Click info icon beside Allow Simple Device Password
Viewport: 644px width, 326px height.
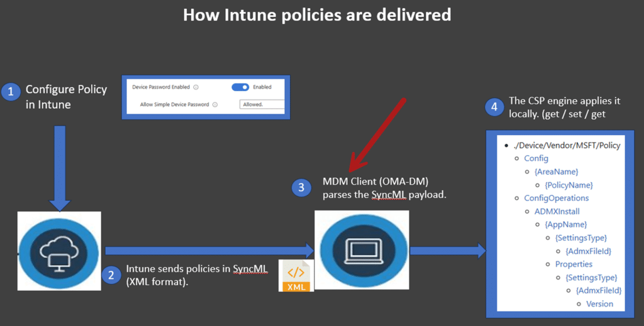(215, 104)
